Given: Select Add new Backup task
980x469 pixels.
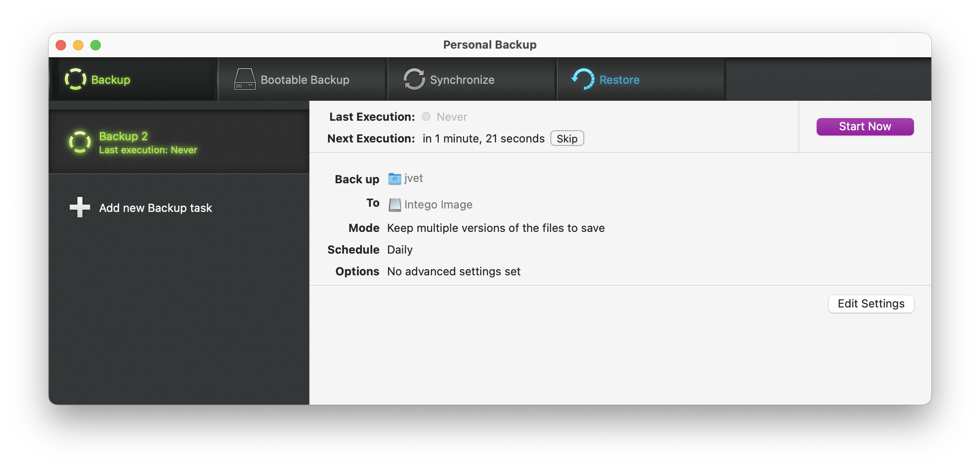Looking at the screenshot, I should click(x=156, y=208).
